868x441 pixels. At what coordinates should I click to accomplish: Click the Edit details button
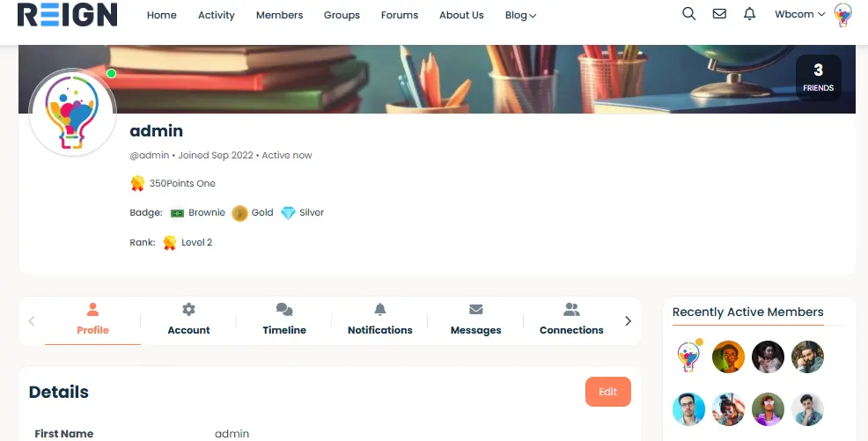click(x=607, y=392)
